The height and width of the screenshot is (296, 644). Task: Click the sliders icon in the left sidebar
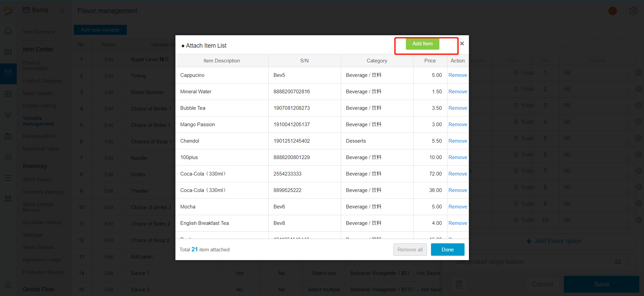(8, 178)
